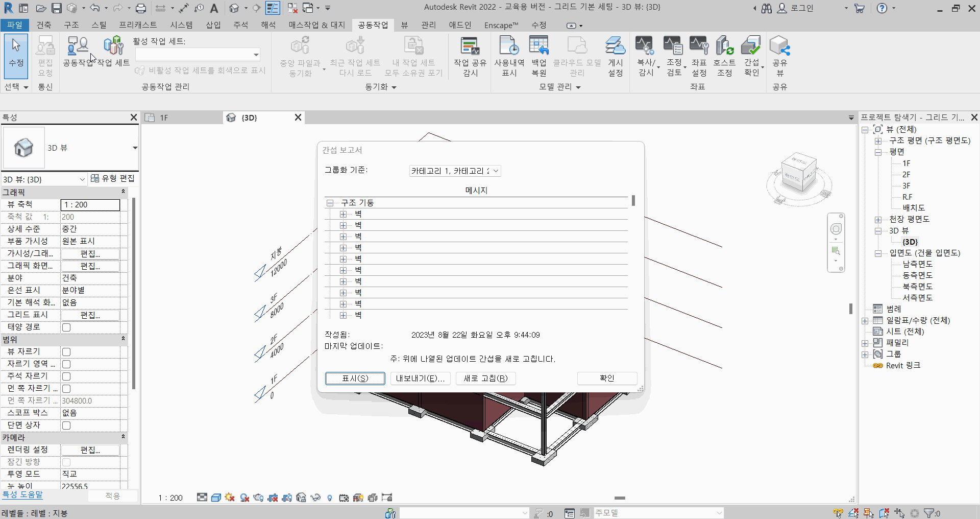Toggle the 먼 쪽 자르기 checkbox

(x=66, y=389)
